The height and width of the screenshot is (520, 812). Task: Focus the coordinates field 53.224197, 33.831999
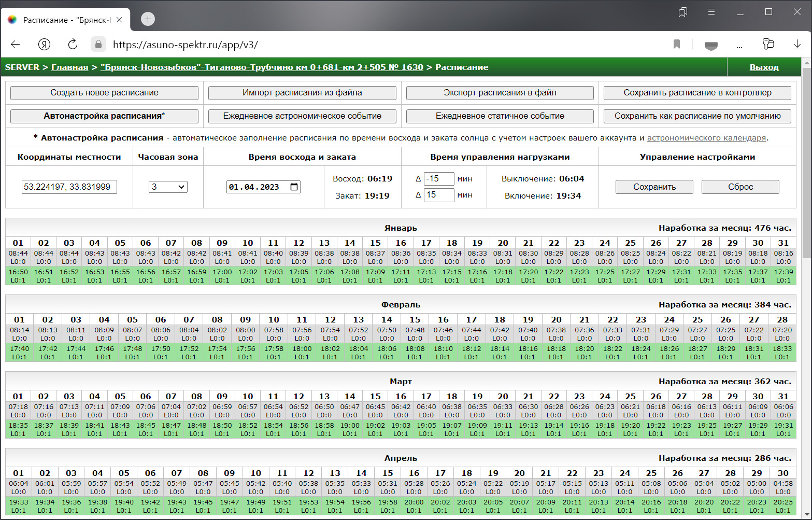click(x=69, y=187)
